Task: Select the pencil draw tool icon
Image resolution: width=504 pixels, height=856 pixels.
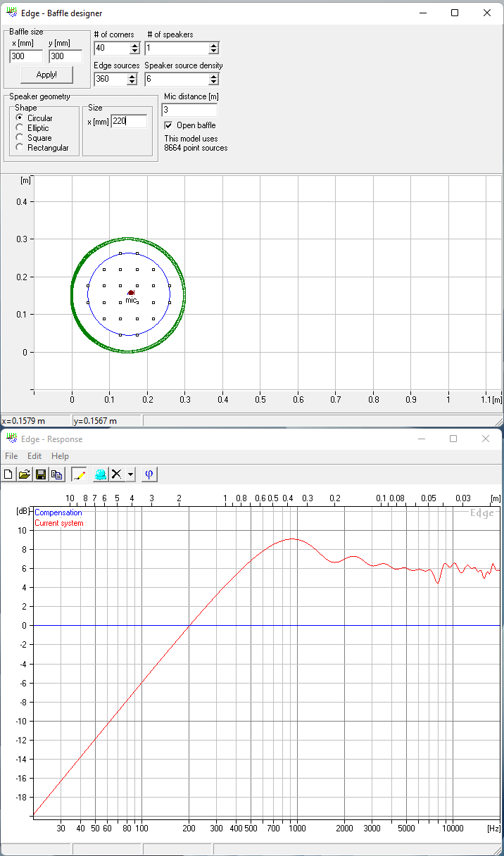Action: pos(79,474)
